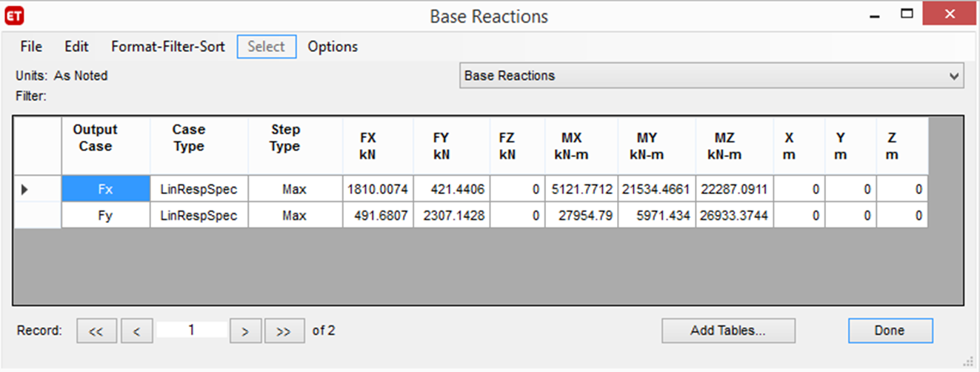980x372 pixels.
Task: Open the Edit menu
Action: pyautogui.click(x=76, y=47)
